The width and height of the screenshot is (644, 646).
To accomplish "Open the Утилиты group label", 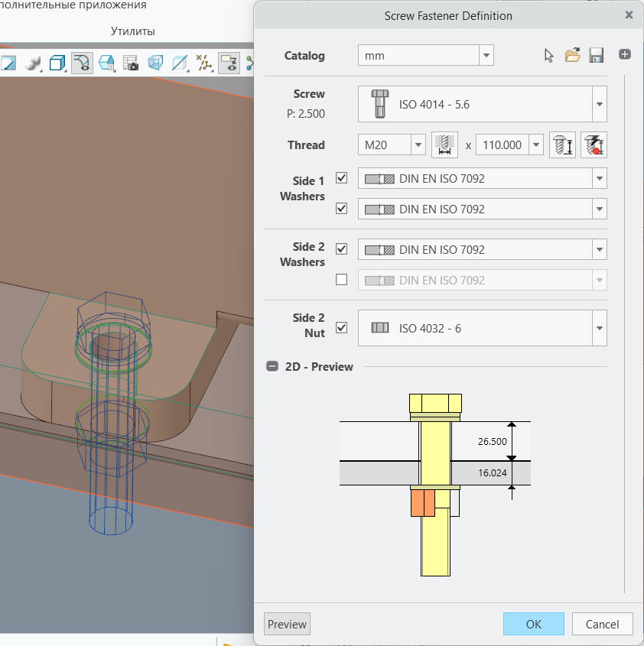I will pyautogui.click(x=133, y=31).
